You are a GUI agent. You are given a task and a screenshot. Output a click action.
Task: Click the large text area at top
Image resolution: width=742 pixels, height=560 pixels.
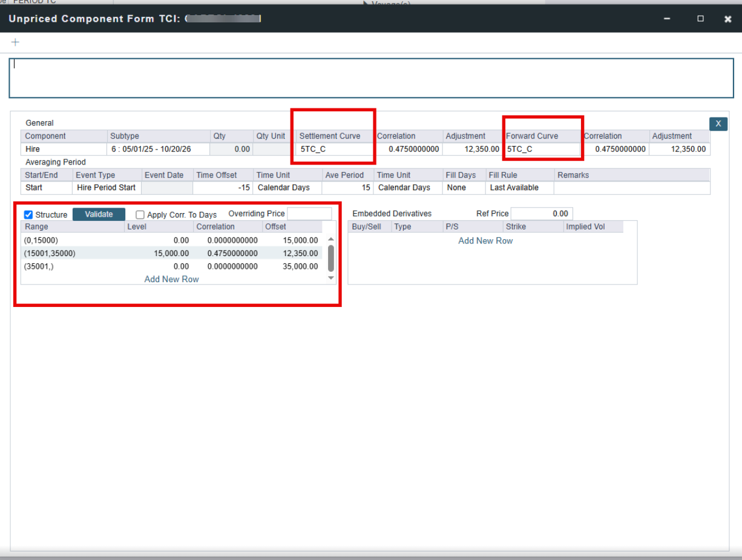coord(371,78)
